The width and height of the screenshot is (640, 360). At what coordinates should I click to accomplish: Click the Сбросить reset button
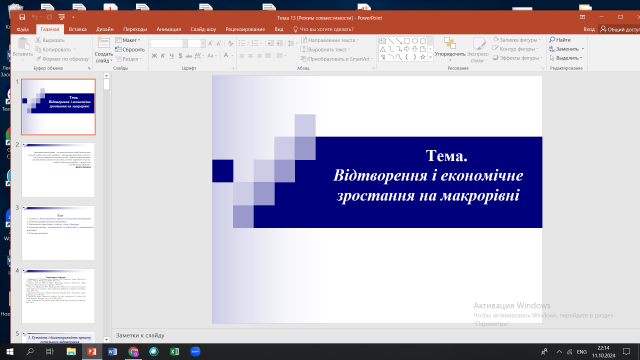click(x=130, y=49)
